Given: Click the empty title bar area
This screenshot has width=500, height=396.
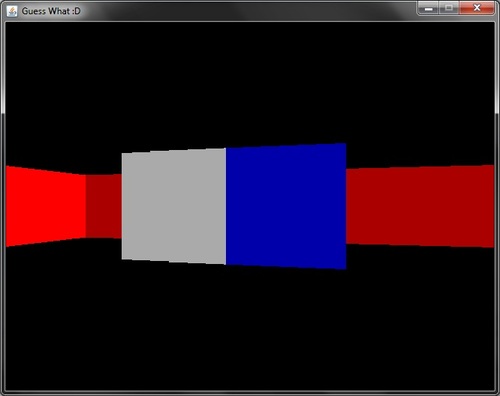Looking at the screenshot, I should [247, 11].
